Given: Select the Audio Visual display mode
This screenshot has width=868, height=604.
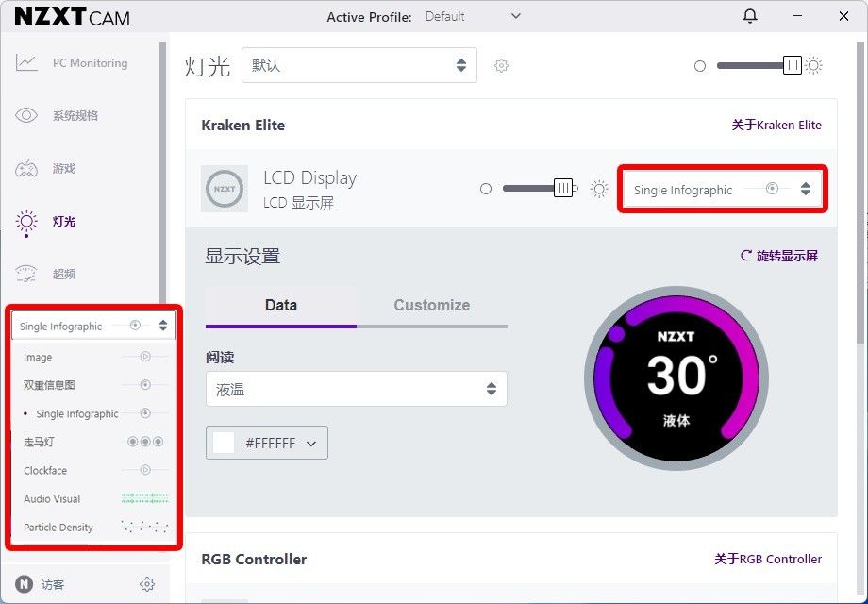Looking at the screenshot, I should [x=93, y=499].
